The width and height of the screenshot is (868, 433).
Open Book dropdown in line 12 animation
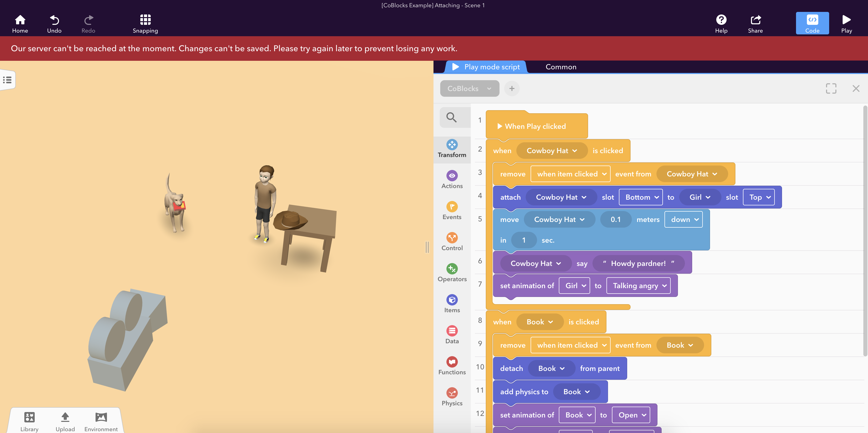click(577, 415)
